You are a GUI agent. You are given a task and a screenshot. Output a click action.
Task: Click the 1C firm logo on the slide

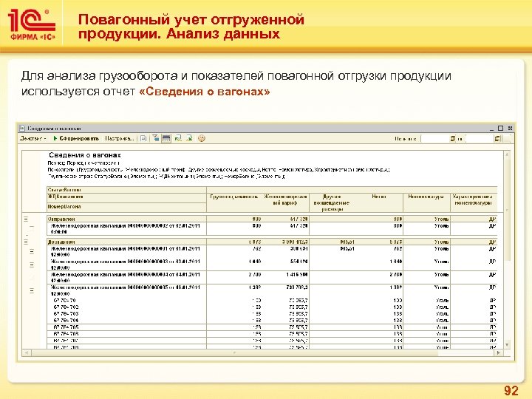point(31,25)
